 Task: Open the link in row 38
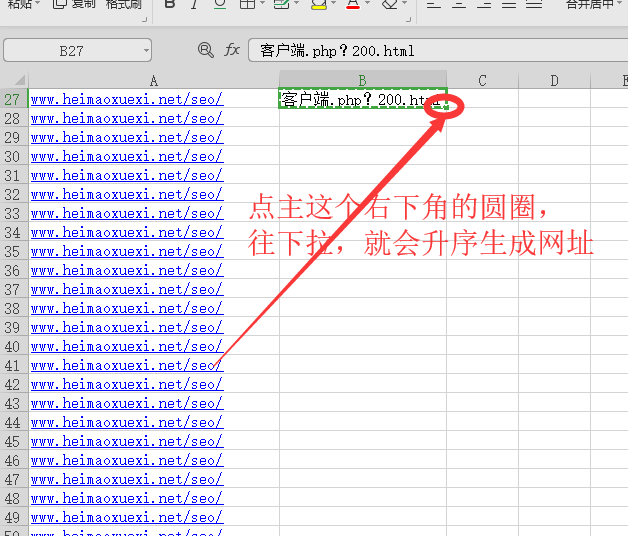pos(127,308)
